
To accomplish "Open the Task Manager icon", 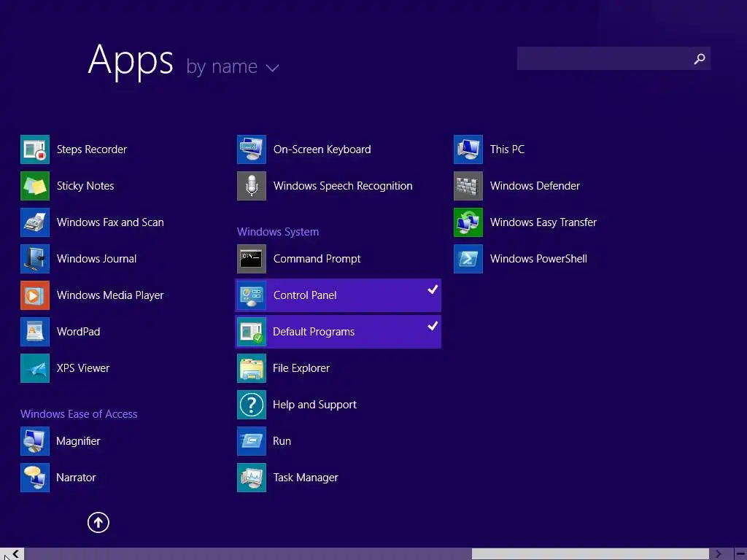I will click(252, 478).
